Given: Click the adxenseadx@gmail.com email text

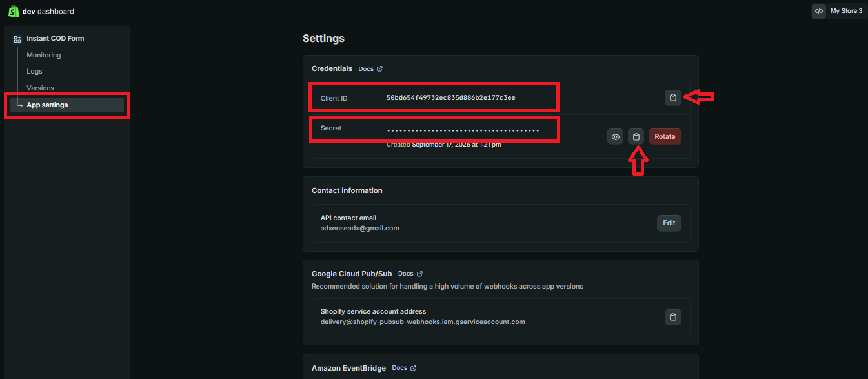Looking at the screenshot, I should [360, 228].
